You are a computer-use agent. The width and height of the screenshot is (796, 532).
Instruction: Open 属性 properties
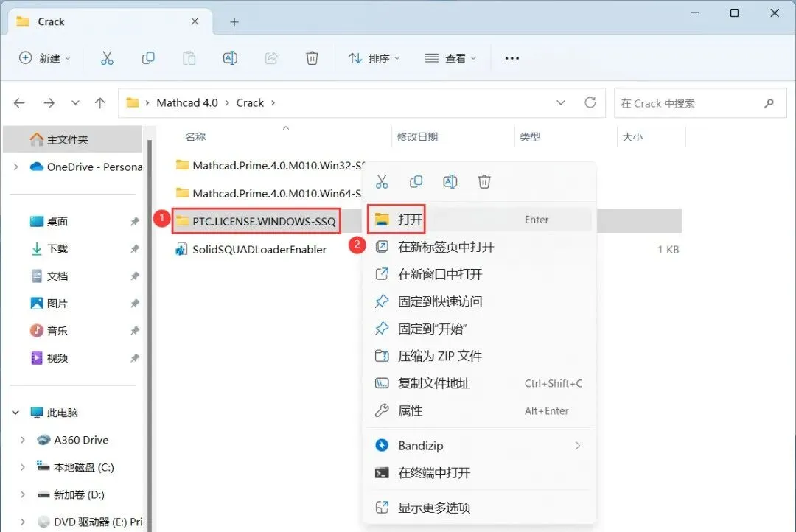[x=480, y=410]
